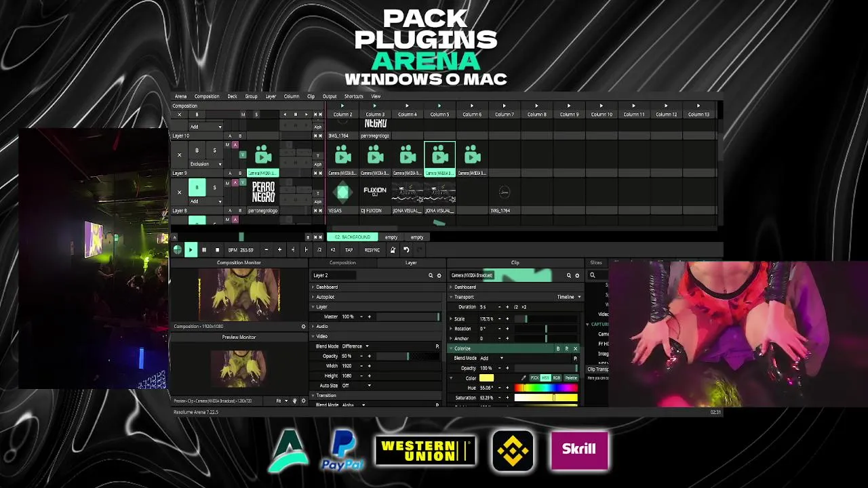Trigger the Column 5 play arrow
Viewport: 868px width, 488px height.
tap(439, 106)
